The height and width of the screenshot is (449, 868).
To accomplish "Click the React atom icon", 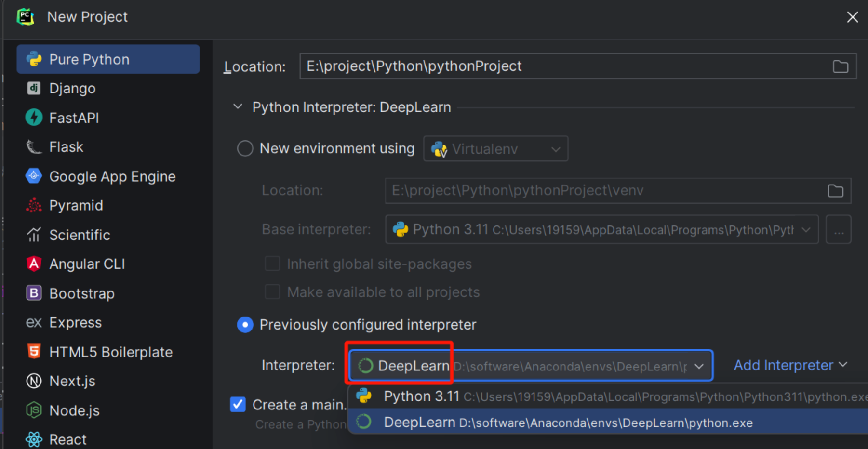I will coord(34,439).
